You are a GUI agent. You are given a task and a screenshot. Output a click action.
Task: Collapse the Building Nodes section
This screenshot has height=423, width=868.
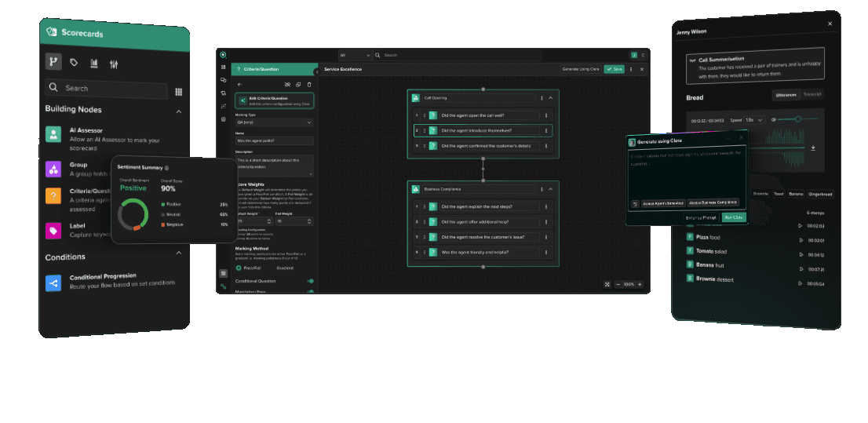pos(179,112)
